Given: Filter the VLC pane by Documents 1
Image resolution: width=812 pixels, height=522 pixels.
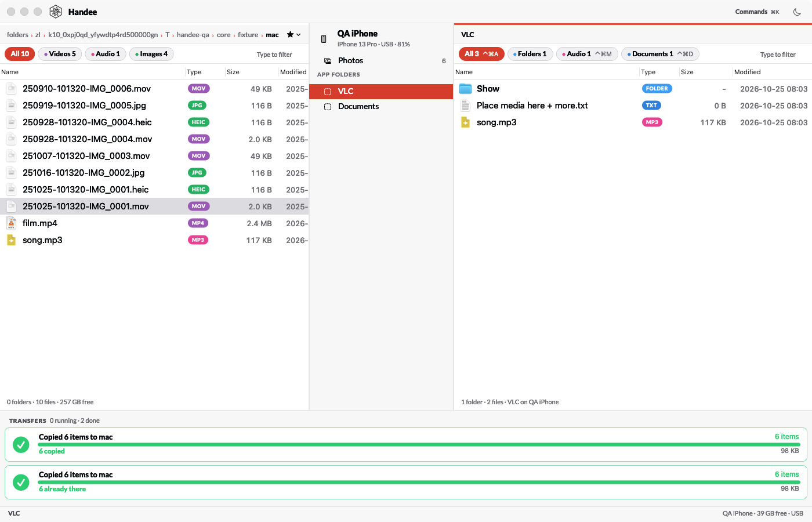Looking at the screenshot, I should [x=660, y=54].
